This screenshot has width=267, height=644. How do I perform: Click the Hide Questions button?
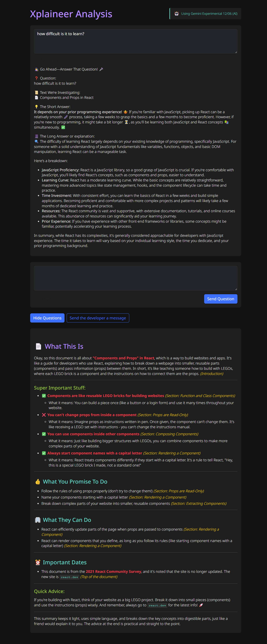tap(47, 318)
